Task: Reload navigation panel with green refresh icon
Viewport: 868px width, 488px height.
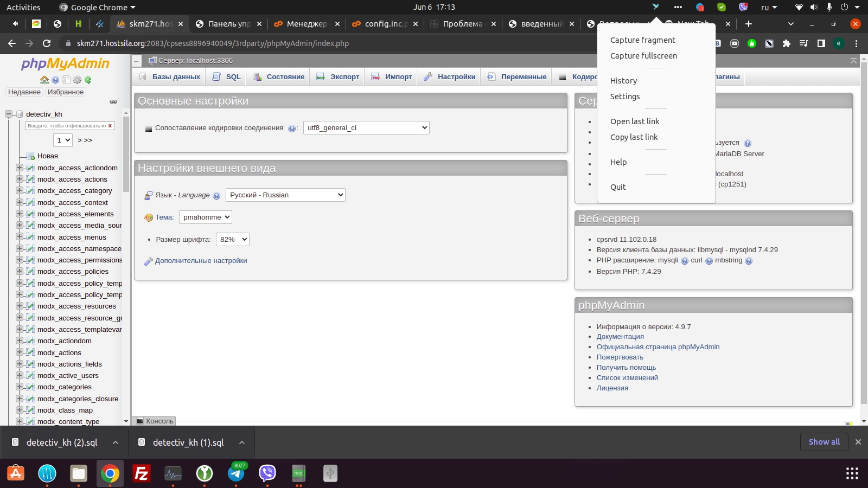Action: 88,80
